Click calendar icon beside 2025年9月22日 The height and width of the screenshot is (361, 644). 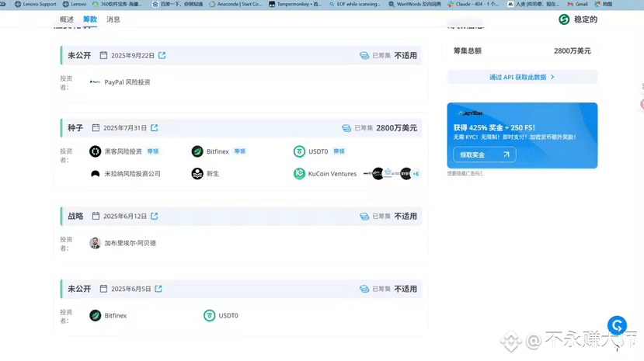[x=103, y=55]
